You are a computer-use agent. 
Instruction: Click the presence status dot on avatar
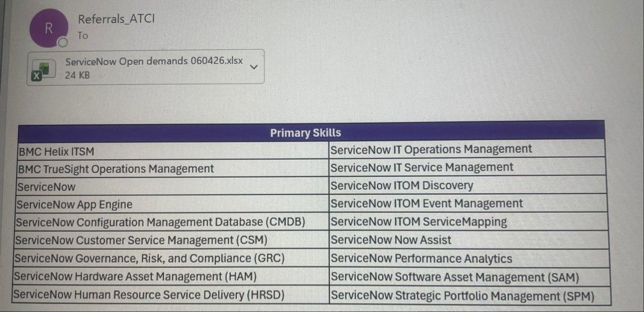63,43
